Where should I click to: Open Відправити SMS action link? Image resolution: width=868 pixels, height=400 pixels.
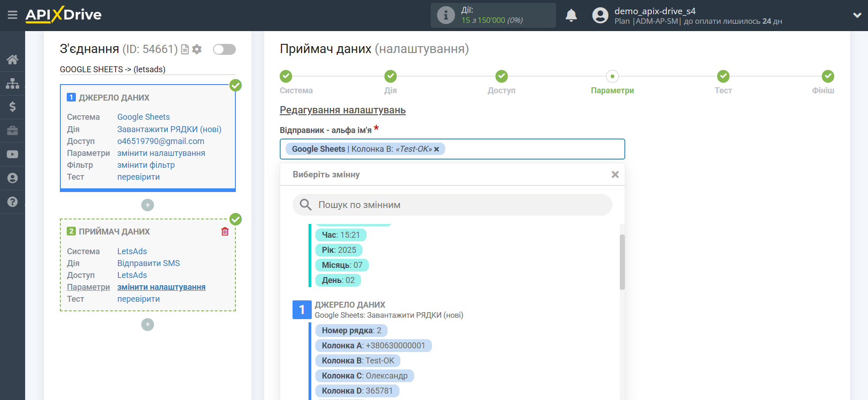click(149, 263)
